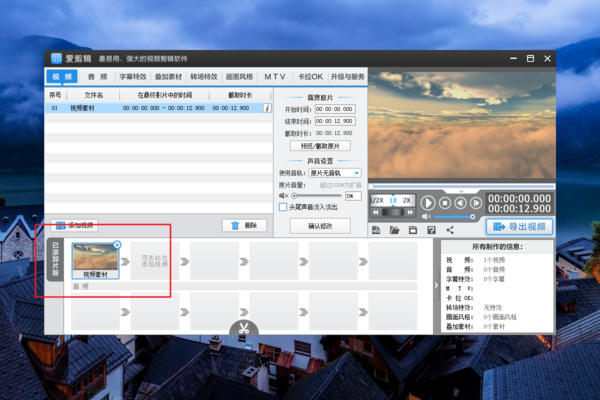600x400 pixels.
Task: Click the volume percentage field showing 0%
Action: (353, 196)
